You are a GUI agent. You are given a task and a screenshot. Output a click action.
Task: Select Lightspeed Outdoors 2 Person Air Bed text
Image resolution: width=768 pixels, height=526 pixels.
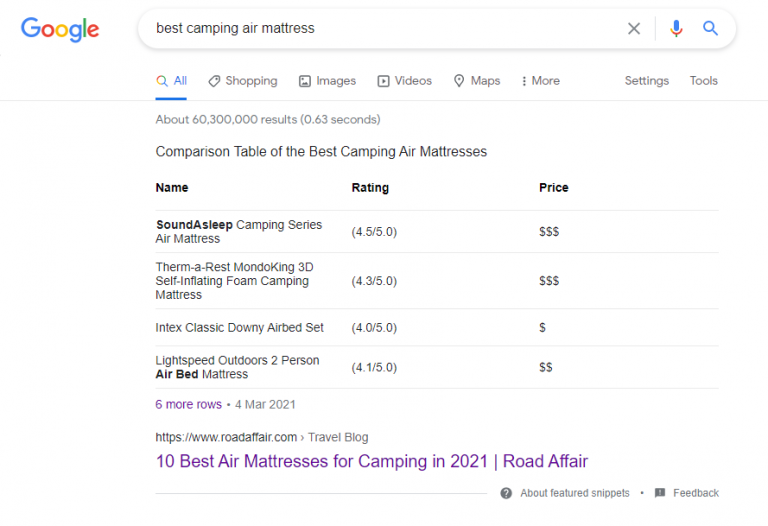tap(238, 367)
